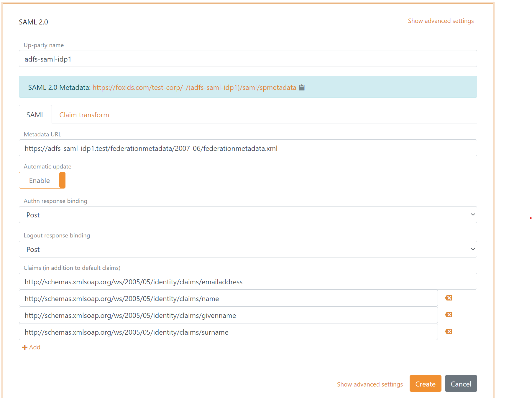Image resolution: width=532 pixels, height=398 pixels.
Task: Copy the SAML 2.0 metadata URL
Action: click(x=301, y=87)
